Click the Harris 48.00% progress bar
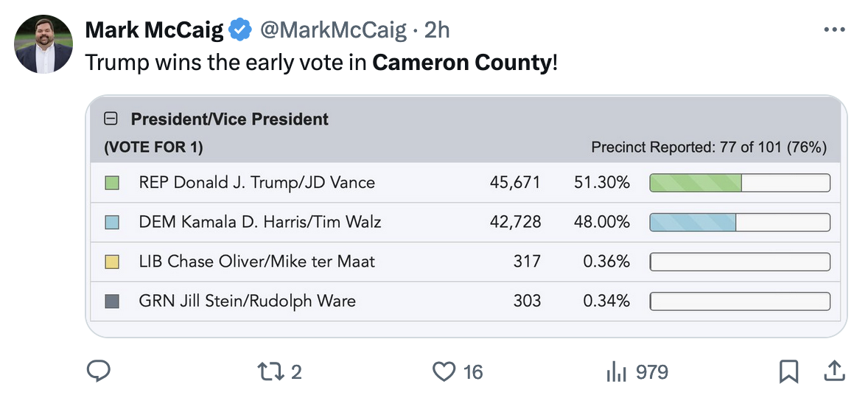Viewport: 868px width, 398px height. 740,223
